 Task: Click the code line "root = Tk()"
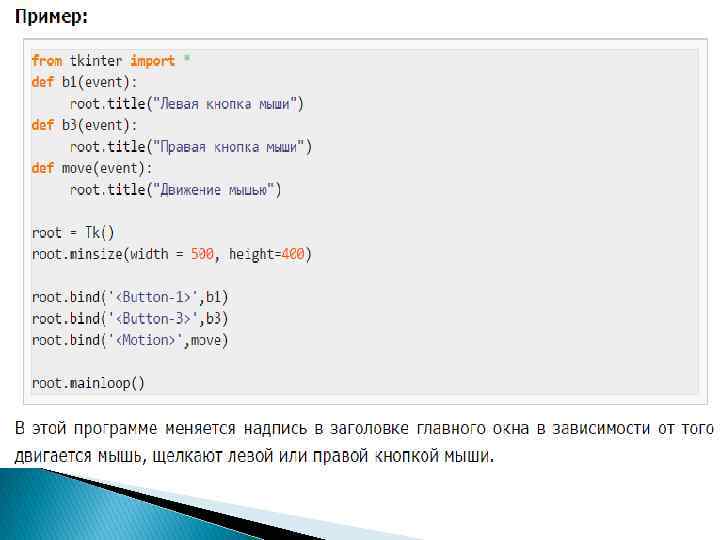point(73,233)
